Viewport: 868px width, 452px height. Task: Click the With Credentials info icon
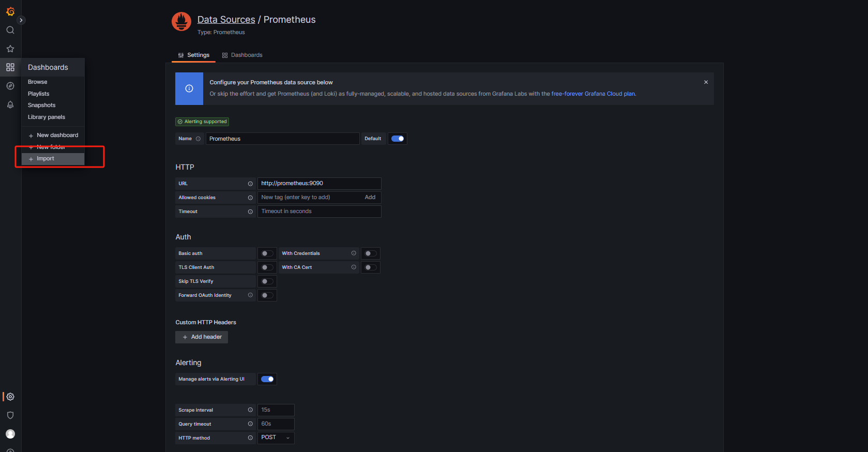pyautogui.click(x=354, y=253)
